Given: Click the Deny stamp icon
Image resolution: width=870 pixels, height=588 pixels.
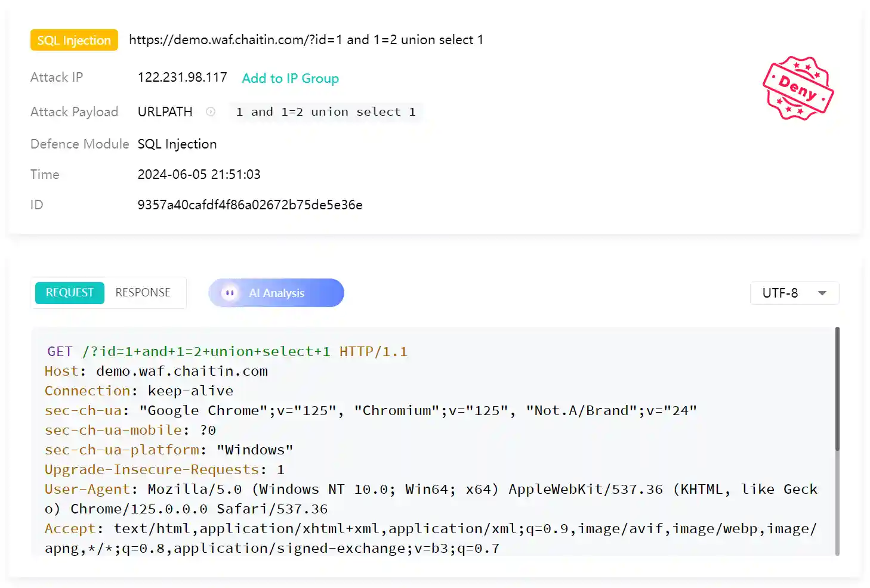Looking at the screenshot, I should tap(798, 88).
